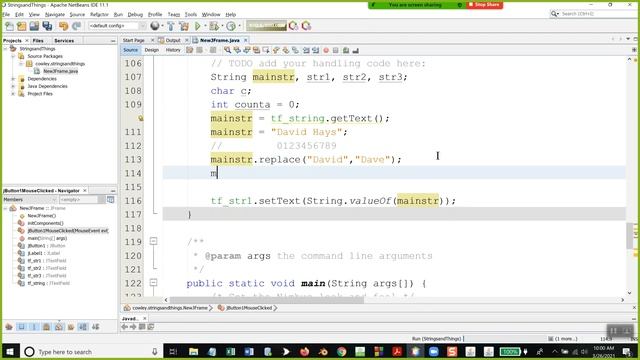Screen dimensions: 640x360
Task: Toggle Show Non-Public Members filter in Navigator
Action: point(46,327)
